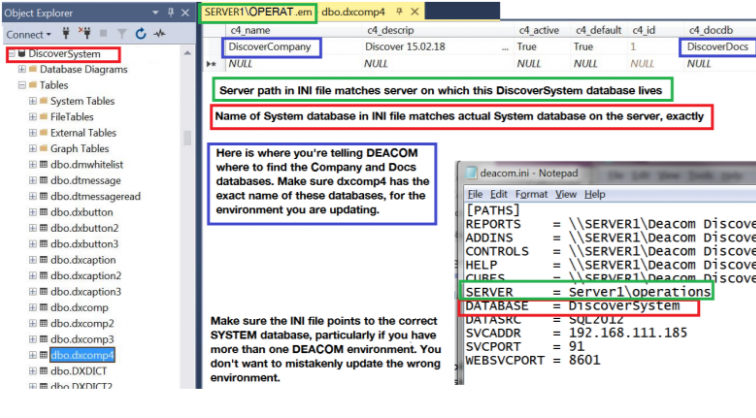Open View menu in Notepad
The height and width of the screenshot is (418, 756).
tap(566, 194)
